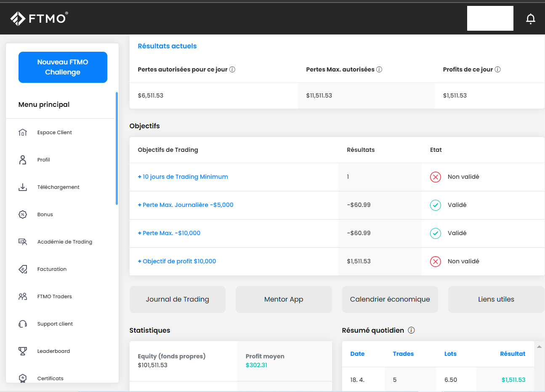Click the notification bell icon
Screen dimensions: 545x392
(531, 19)
